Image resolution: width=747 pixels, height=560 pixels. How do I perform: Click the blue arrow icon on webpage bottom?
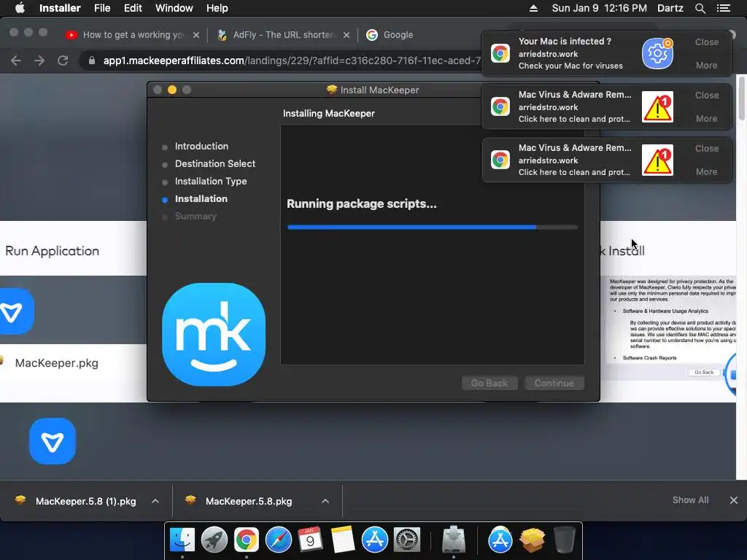(x=53, y=441)
